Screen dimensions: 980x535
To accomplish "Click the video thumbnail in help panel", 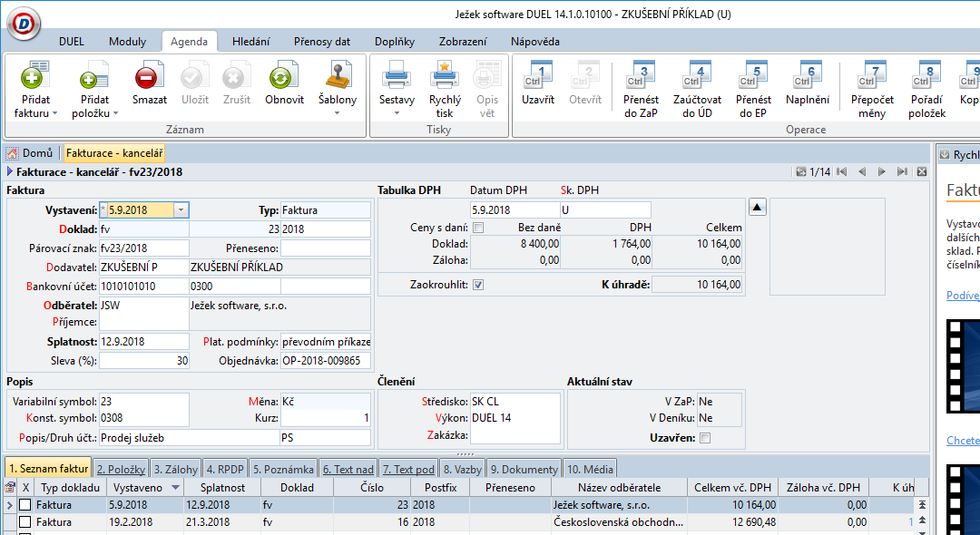I will coord(963,366).
